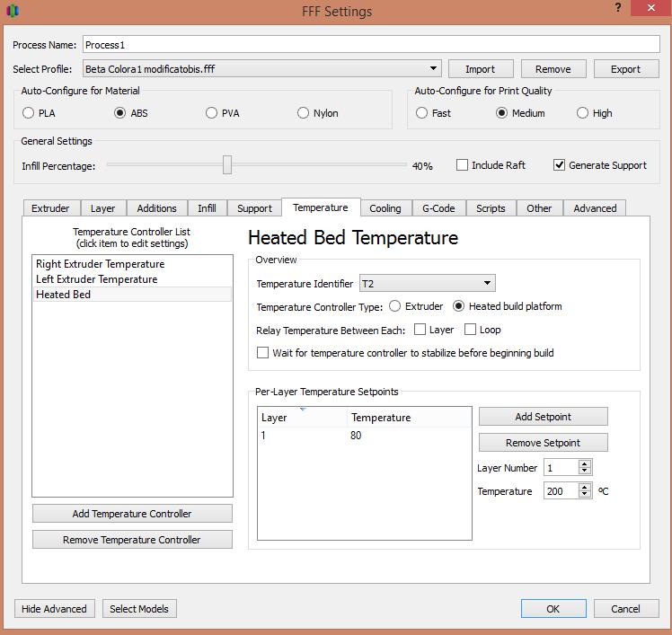672x635 pixels.
Task: Sort by the Layer column header
Action: point(302,418)
